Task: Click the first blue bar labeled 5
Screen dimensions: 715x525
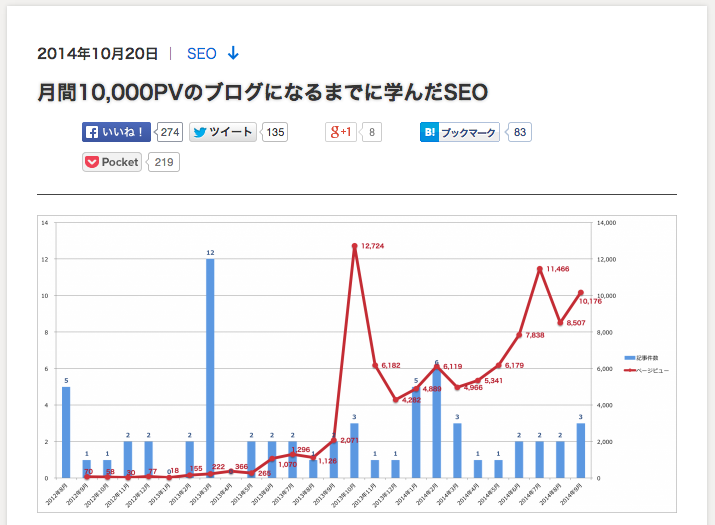Action: [x=66, y=432]
